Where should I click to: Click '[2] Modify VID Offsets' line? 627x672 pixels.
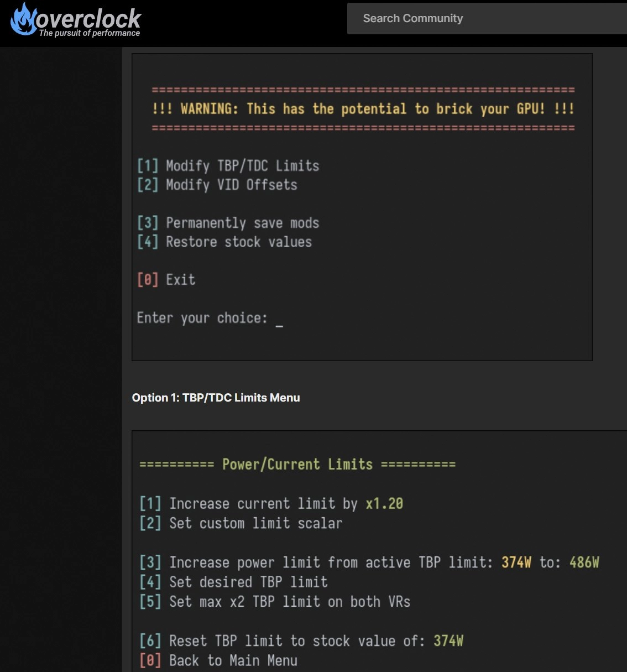pyautogui.click(x=217, y=185)
